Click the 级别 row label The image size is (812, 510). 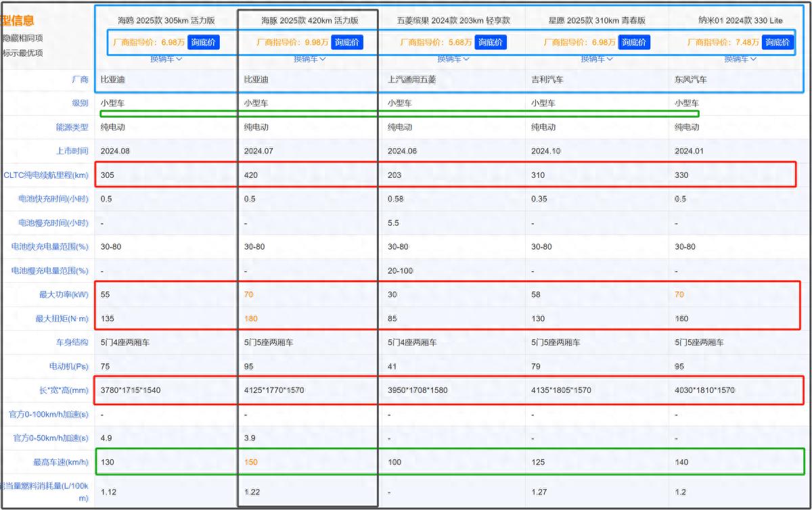click(x=80, y=103)
